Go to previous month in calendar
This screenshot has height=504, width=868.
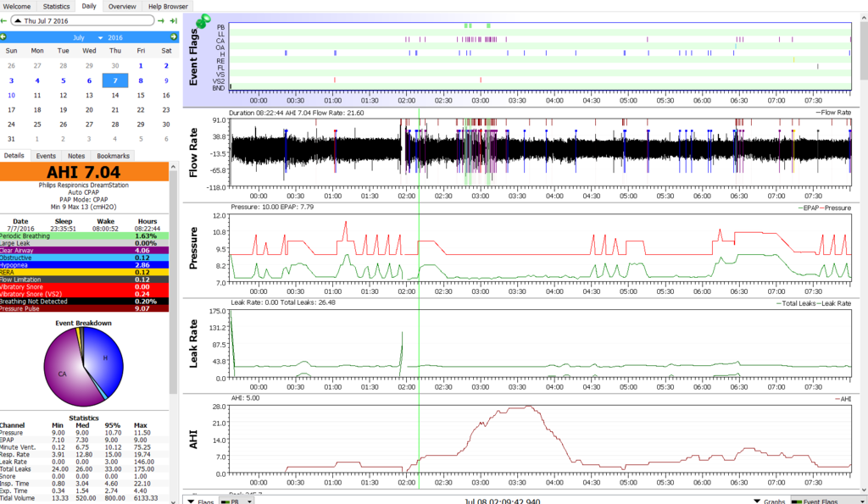(3, 37)
